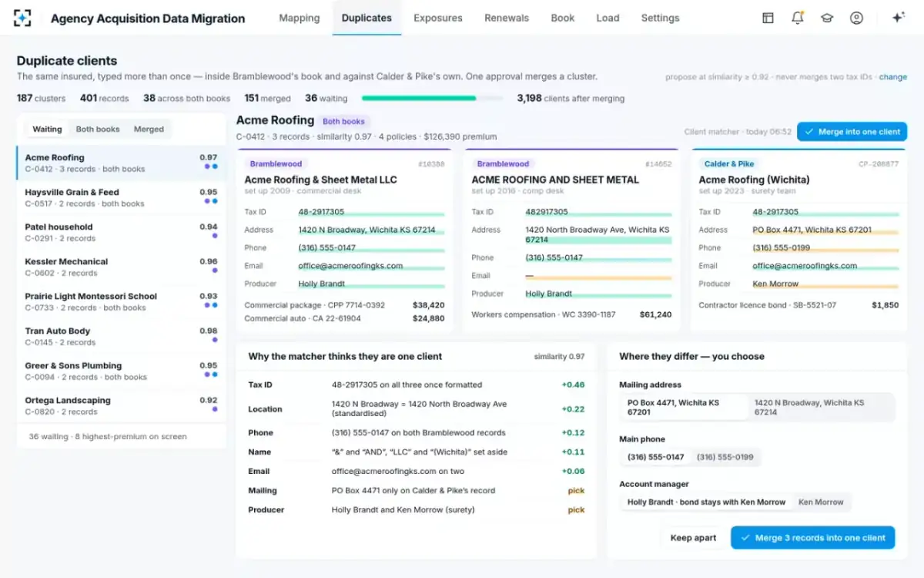Click the change similarity threshold link
Image resolution: width=924 pixels, height=578 pixels.
(893, 77)
